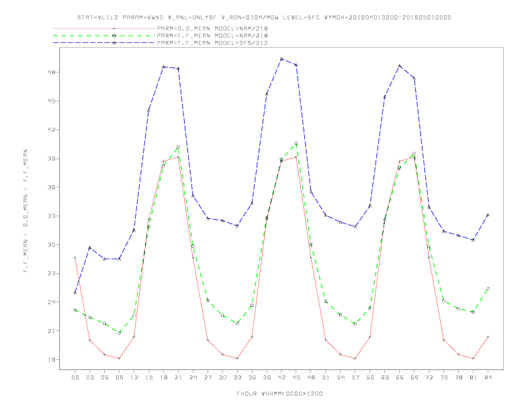Click the x-axis forecast hour label 33
Viewport: 532px width, 411px height.
(237, 377)
